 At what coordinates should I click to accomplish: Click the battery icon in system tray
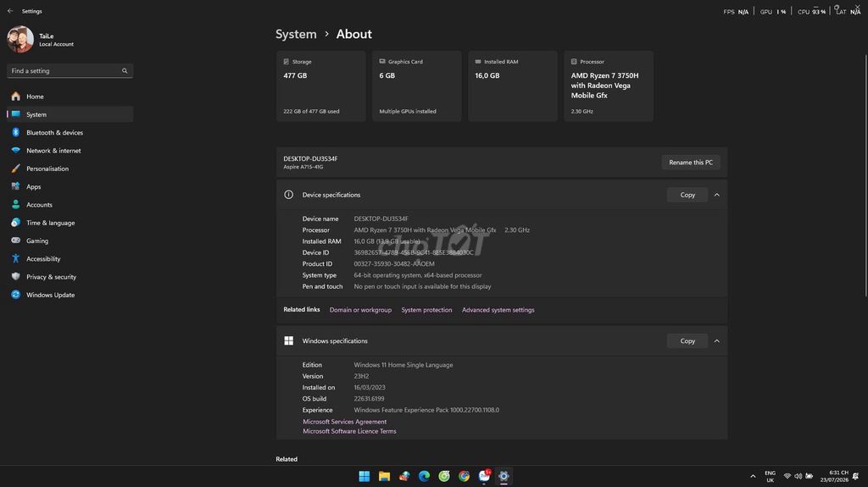tap(810, 477)
